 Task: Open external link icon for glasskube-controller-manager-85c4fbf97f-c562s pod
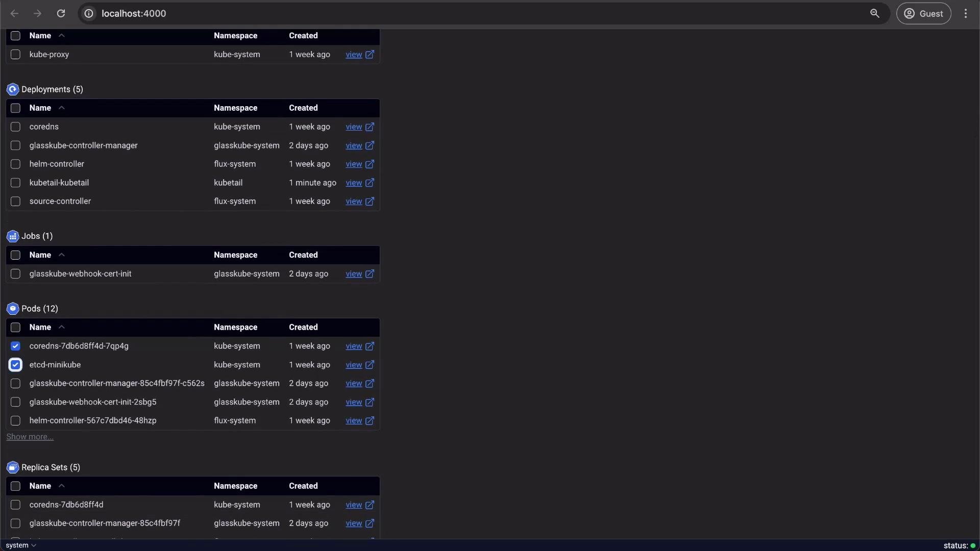point(370,384)
